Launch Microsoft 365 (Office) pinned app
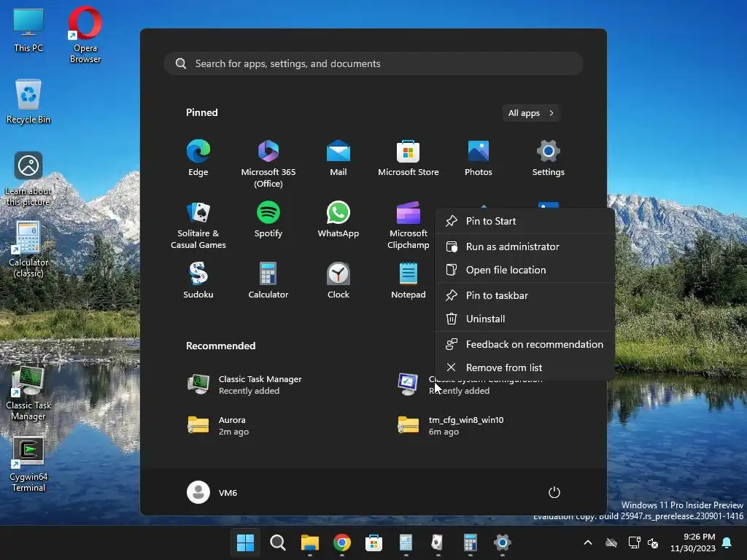 pyautogui.click(x=268, y=164)
